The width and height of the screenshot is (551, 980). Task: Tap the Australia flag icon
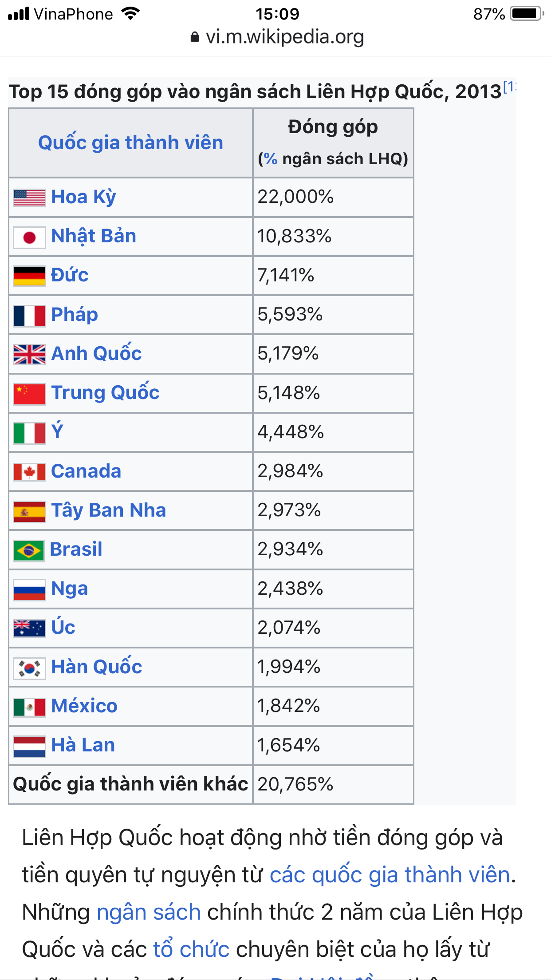[x=29, y=628]
